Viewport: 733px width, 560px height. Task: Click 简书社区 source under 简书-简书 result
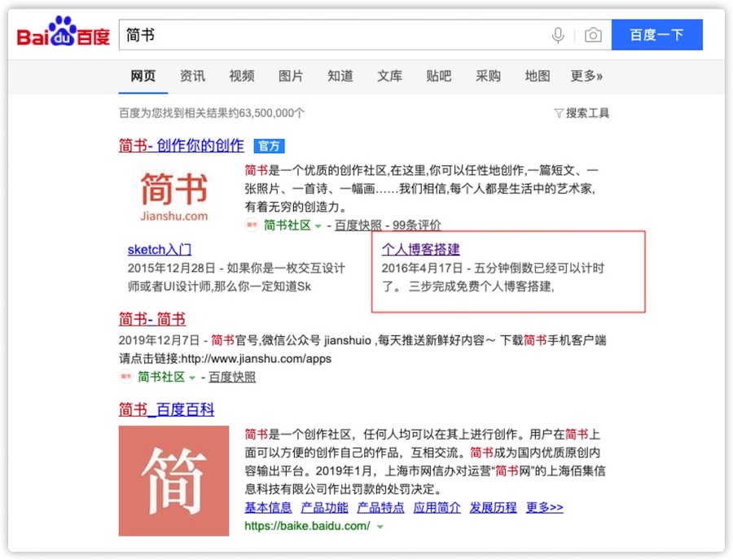(x=161, y=376)
